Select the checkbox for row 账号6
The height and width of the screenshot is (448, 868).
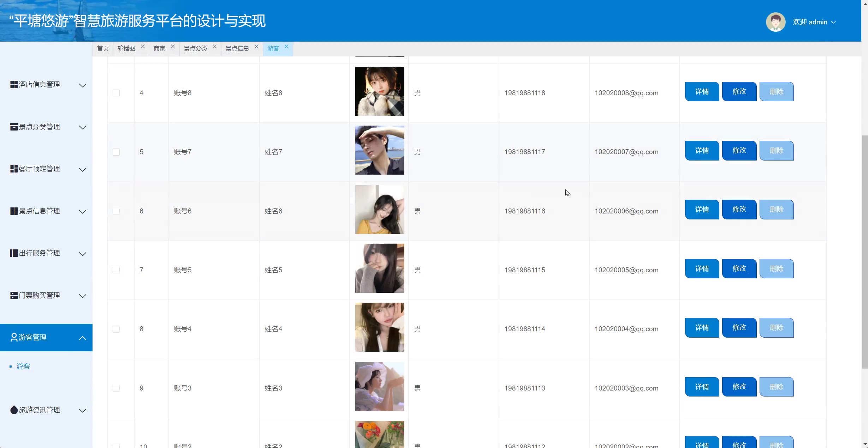click(x=116, y=211)
